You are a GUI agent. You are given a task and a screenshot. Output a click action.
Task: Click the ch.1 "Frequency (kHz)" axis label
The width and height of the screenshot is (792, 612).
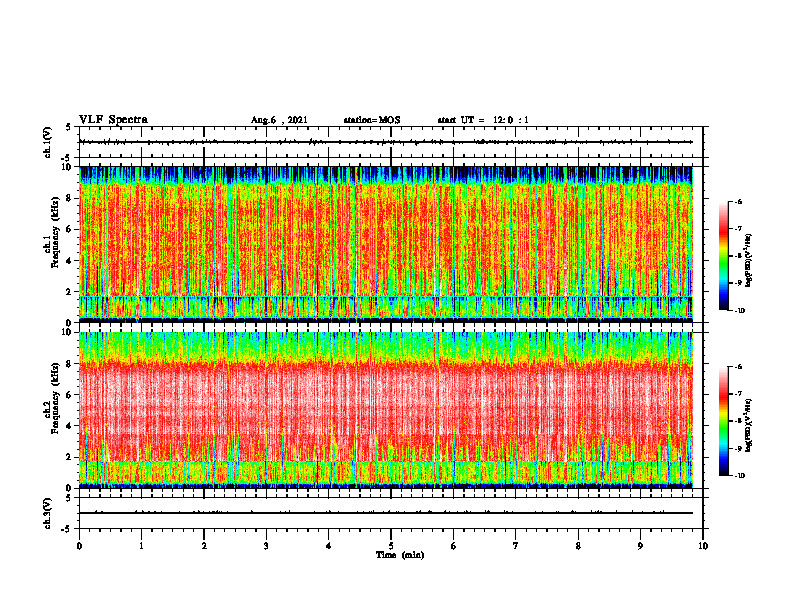tap(55, 233)
